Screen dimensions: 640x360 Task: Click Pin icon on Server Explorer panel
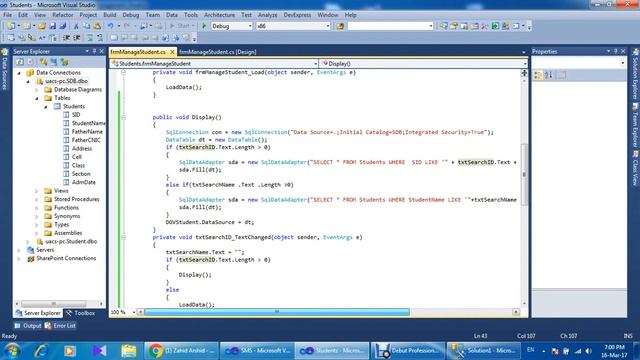[x=94, y=51]
